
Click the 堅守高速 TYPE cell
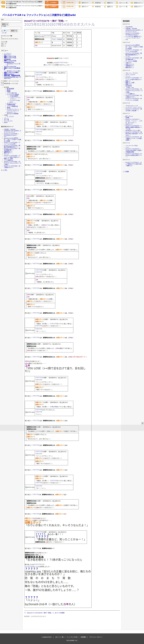click(x=69, y=36)
